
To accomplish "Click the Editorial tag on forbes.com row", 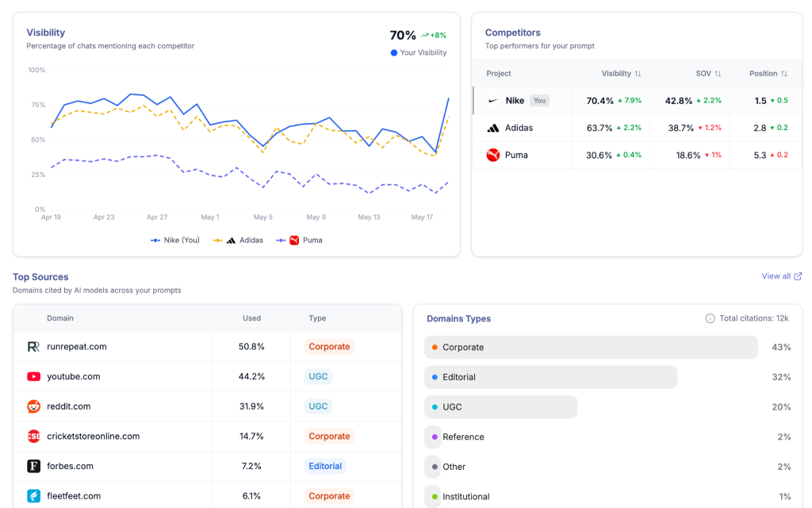I will (x=325, y=466).
